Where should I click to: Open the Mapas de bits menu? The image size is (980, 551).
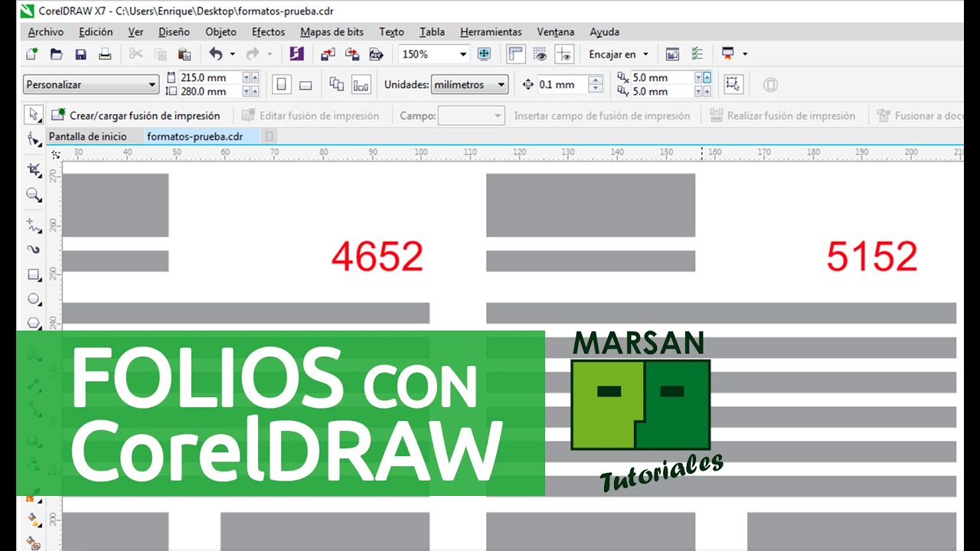(332, 32)
